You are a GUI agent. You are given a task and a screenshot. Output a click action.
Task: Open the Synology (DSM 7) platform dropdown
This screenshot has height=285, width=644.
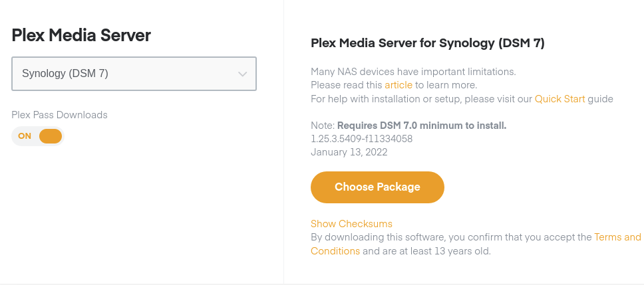click(134, 74)
